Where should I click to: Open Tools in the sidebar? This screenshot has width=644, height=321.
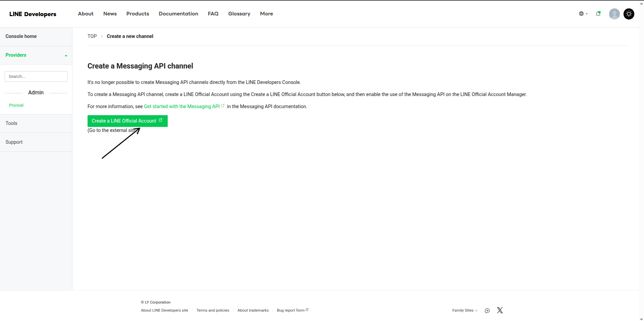36,124
